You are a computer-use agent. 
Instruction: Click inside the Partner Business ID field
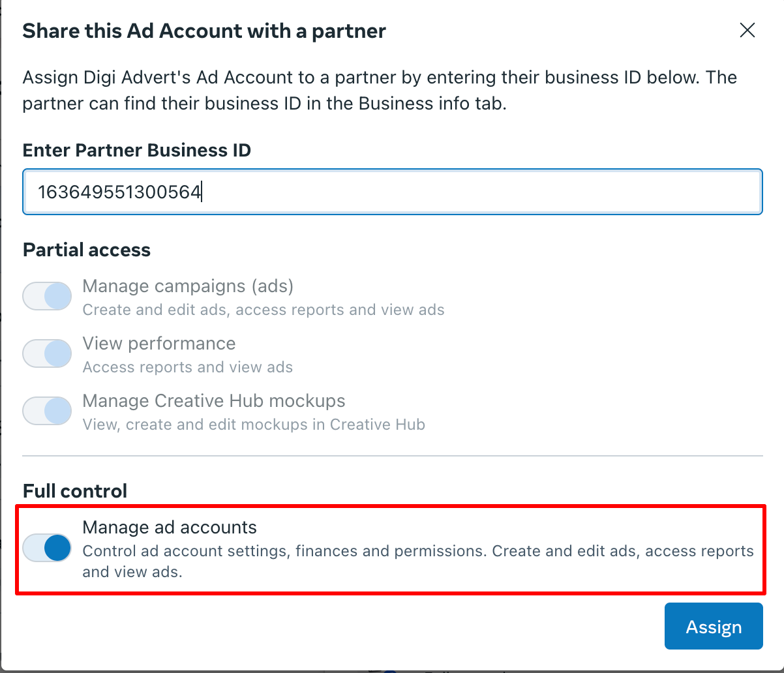point(391,191)
